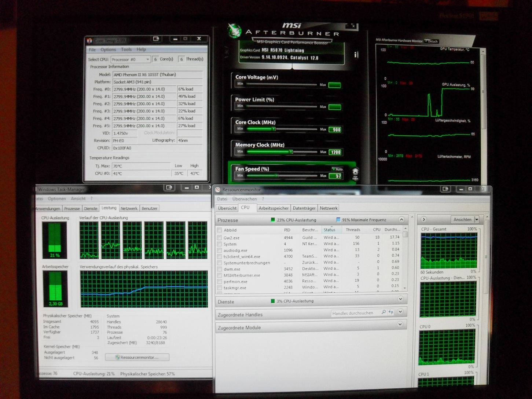The height and width of the screenshot is (399, 532).
Task: Click the Core Clock slider handle
Action: [274, 129]
